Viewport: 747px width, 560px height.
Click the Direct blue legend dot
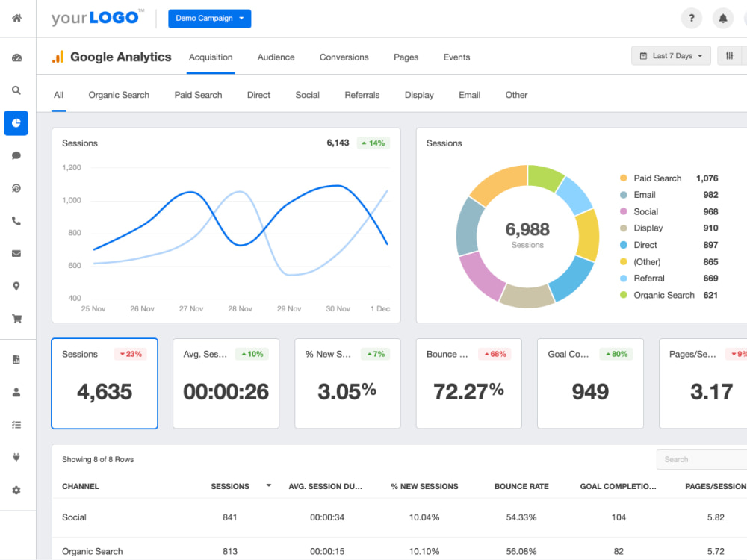point(623,245)
